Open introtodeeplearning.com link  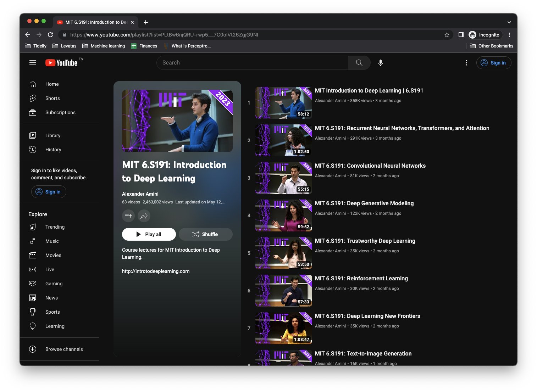(x=156, y=271)
